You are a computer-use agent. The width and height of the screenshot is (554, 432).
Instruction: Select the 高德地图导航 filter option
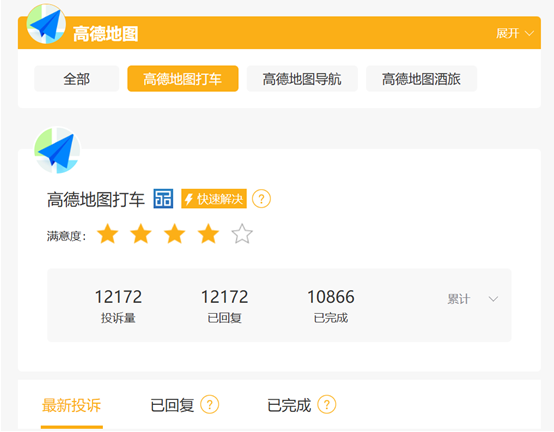point(302,79)
